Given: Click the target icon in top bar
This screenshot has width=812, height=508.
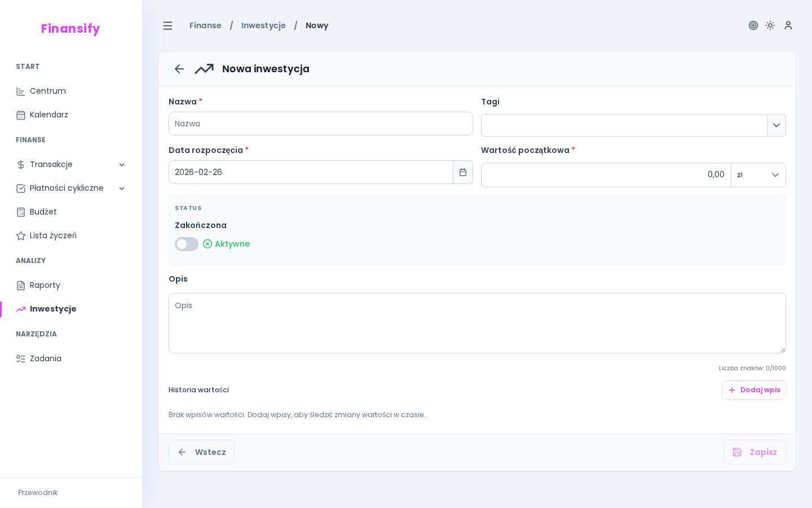Looking at the screenshot, I should point(753,25).
